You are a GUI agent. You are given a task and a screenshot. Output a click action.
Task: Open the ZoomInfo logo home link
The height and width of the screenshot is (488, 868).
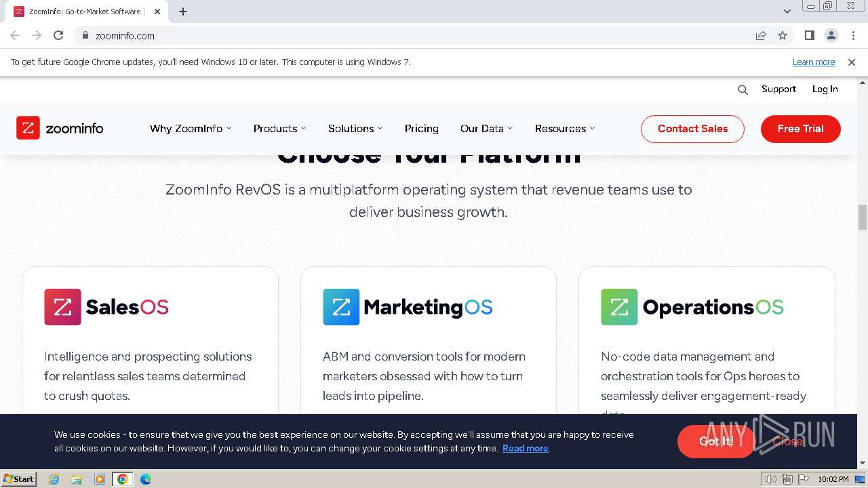60,128
